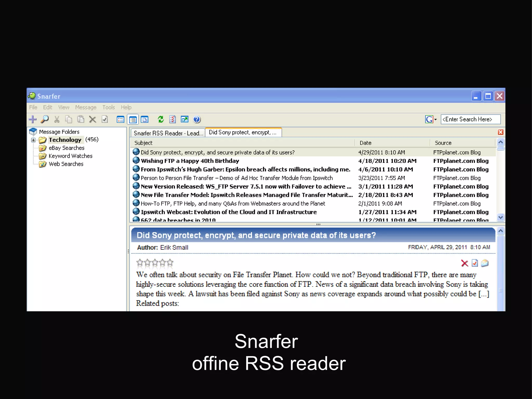Open the Tools menu
Viewport: 532px width, 399px height.
pos(109,107)
